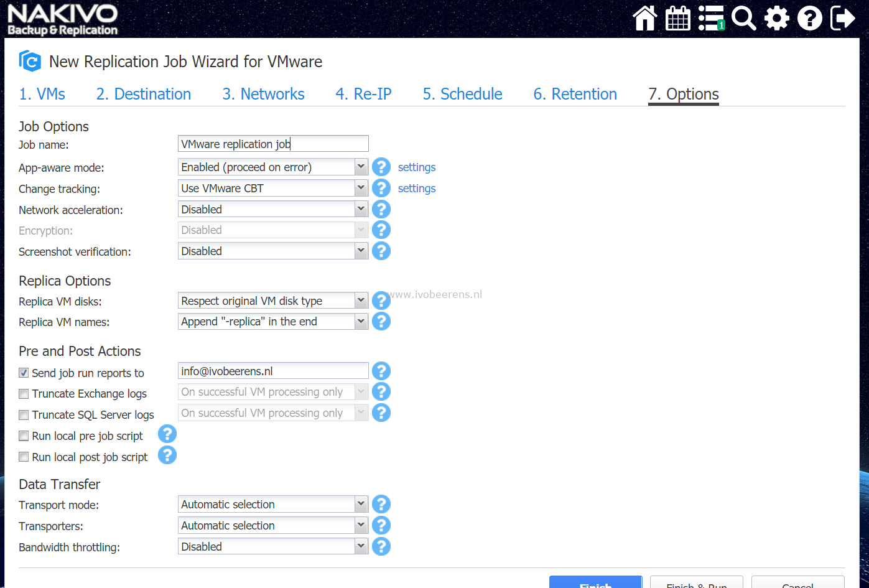Show help for Replica VM disks
This screenshot has width=869, height=588.
(x=381, y=301)
